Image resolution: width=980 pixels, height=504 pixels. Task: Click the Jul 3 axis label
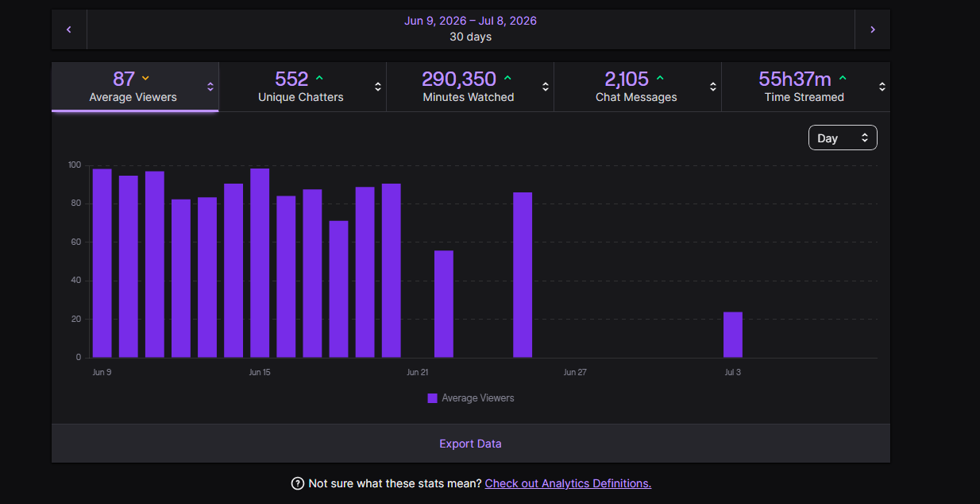[732, 372]
